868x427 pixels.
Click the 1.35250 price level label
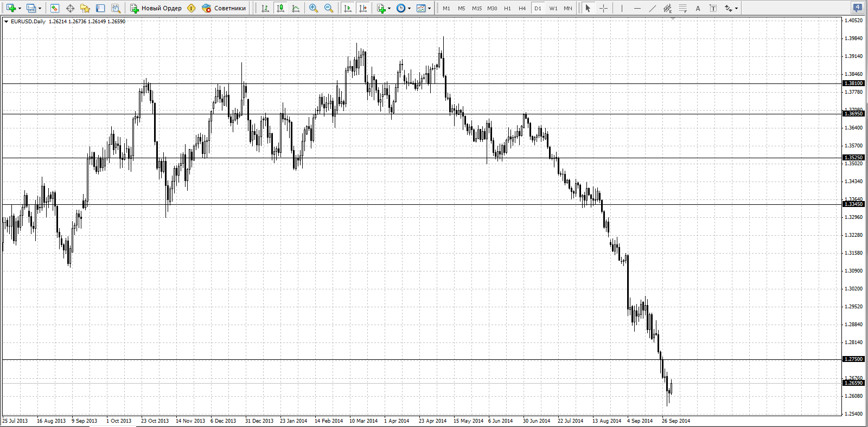point(853,158)
